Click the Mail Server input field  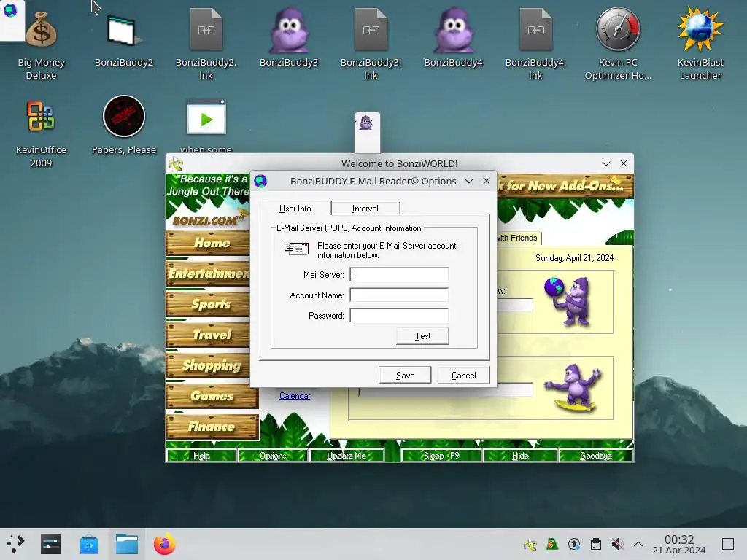399,274
